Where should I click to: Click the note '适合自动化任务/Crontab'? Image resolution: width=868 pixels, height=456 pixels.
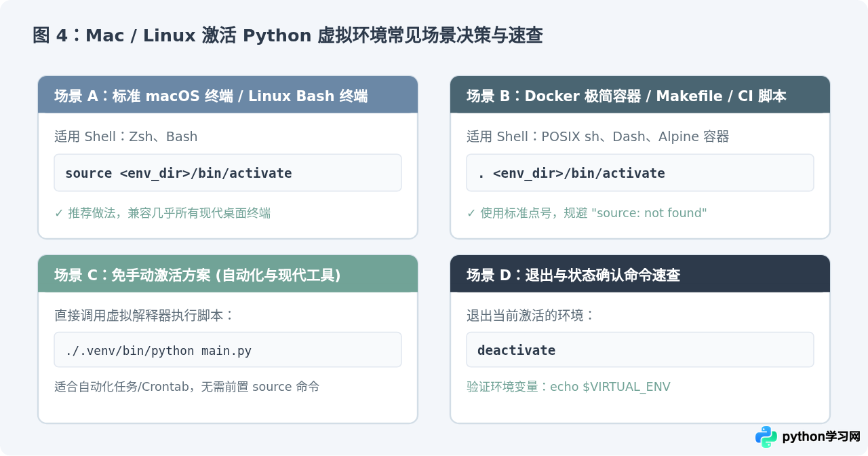(187, 387)
